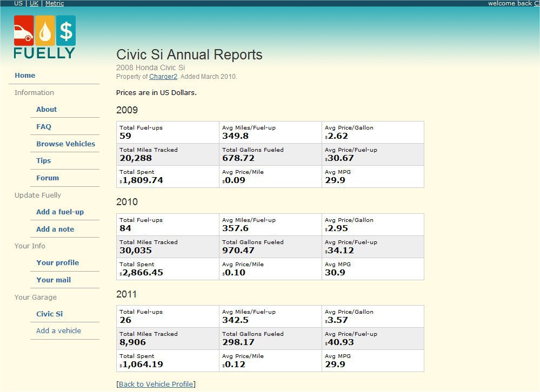The image size is (540, 392).
Task: Open the Tips page
Action: pyautogui.click(x=43, y=160)
